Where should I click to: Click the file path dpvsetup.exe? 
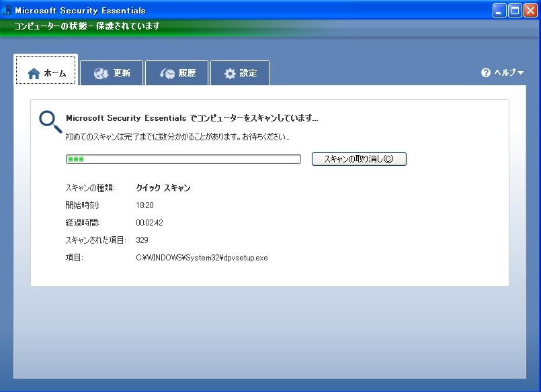coord(202,258)
